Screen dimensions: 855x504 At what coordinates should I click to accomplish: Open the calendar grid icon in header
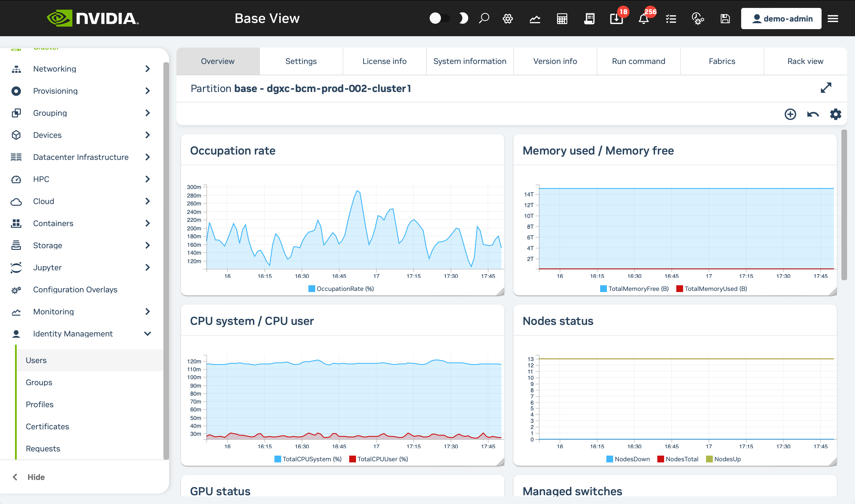pyautogui.click(x=562, y=18)
